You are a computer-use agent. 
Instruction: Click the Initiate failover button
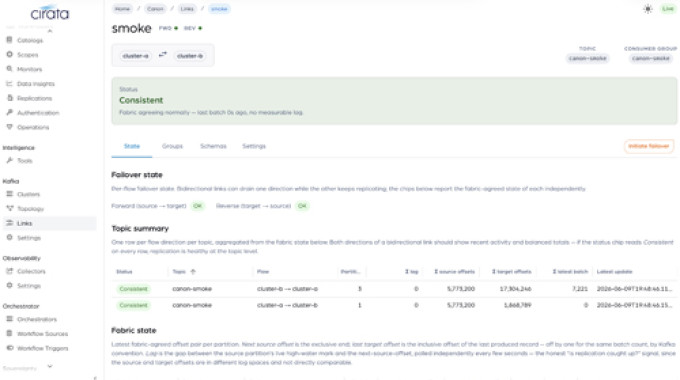click(649, 146)
